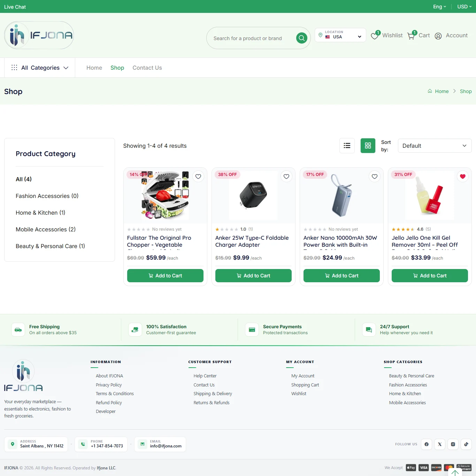
Task: Open the Contact Us nav item
Action: coord(147,68)
